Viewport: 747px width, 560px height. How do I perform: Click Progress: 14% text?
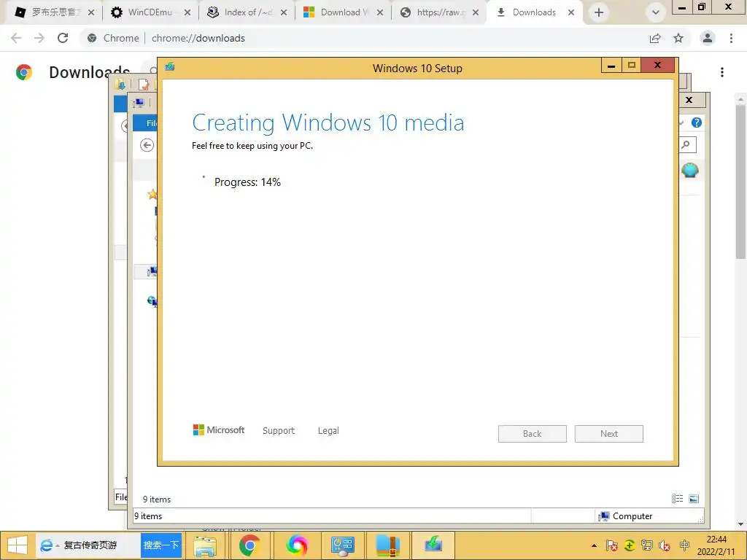247,182
